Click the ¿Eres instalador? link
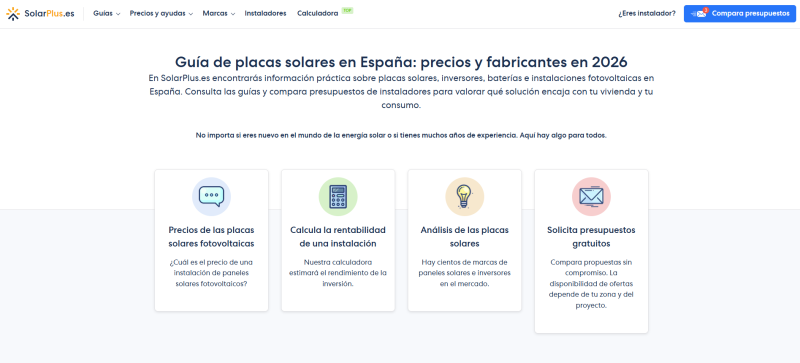 point(646,14)
